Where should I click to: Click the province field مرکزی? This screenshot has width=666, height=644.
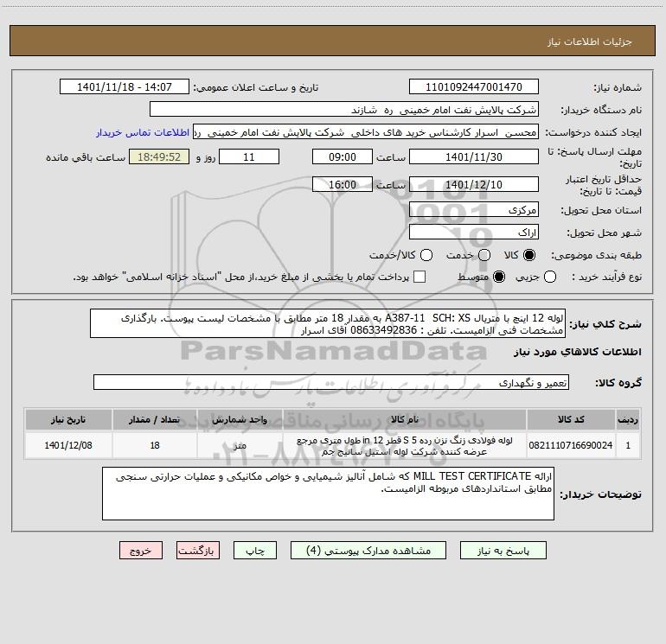[x=474, y=210]
